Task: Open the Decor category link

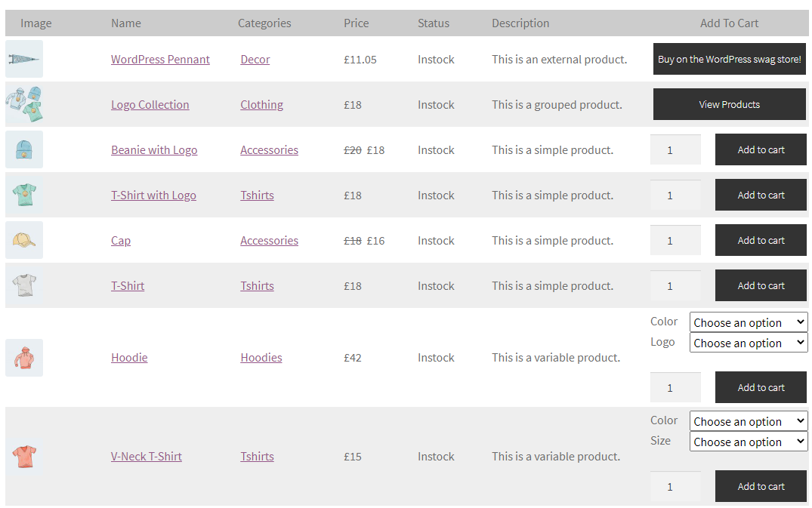Action: [255, 60]
